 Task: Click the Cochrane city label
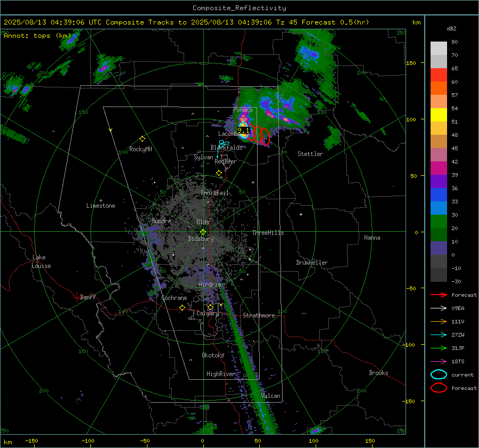click(x=174, y=298)
